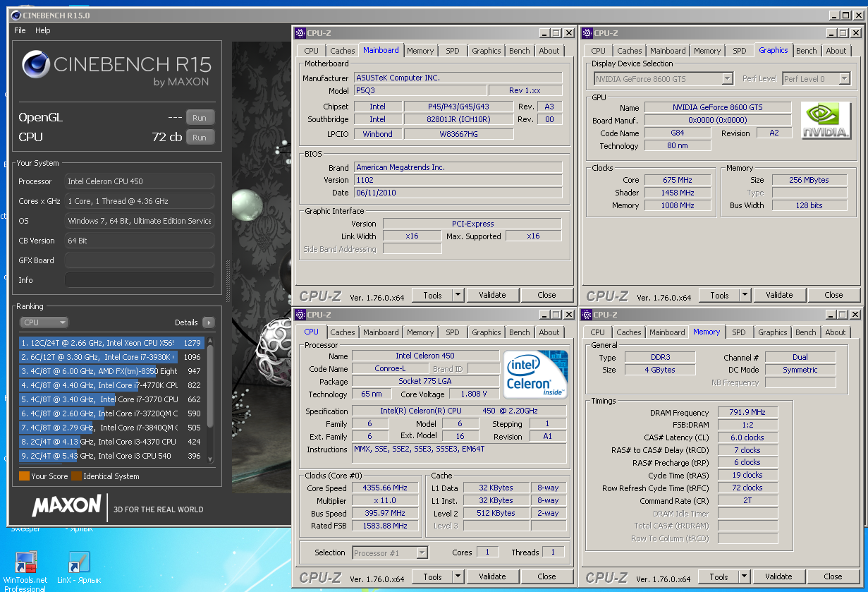Select ranking entry Intel Core i3 CPU 540
The height and width of the screenshot is (592, 868).
pos(111,456)
